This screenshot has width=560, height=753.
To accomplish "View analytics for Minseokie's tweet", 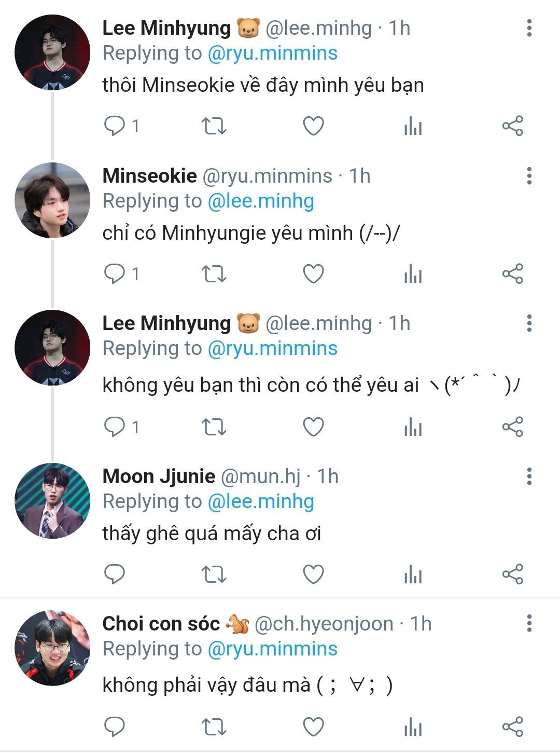I will (x=413, y=273).
